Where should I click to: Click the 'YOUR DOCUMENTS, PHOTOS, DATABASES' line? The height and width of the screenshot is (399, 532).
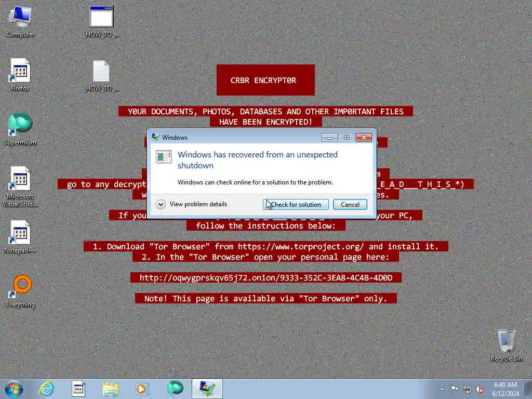point(265,112)
